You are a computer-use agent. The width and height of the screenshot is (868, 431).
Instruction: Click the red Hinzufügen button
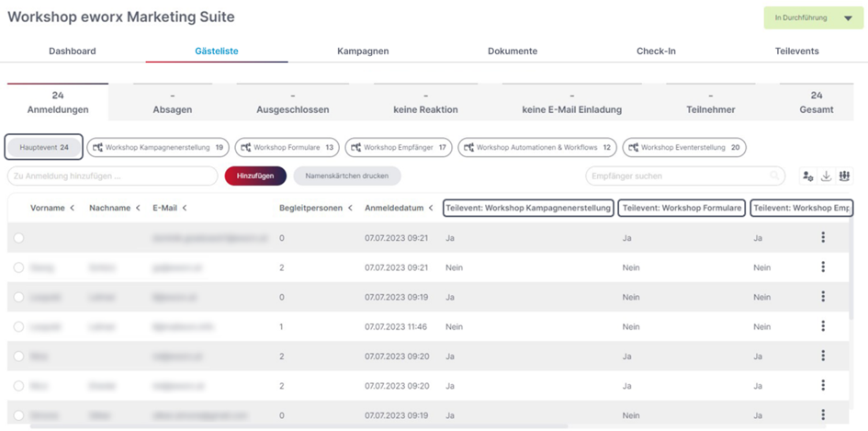point(255,176)
